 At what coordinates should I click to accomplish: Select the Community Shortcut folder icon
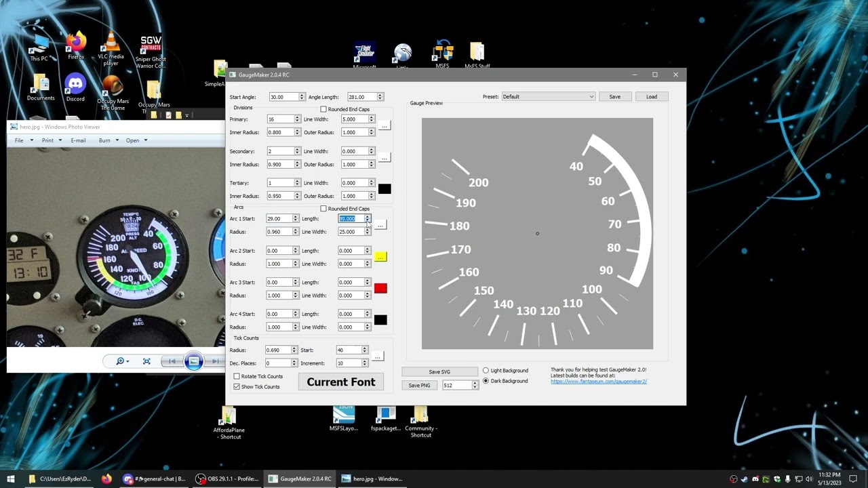420,422
